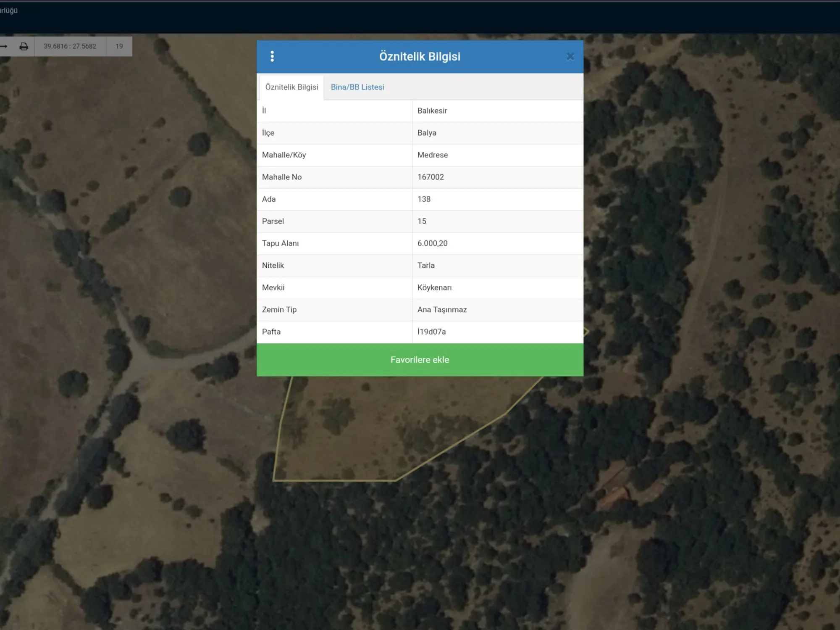Click the Tapu Alanı row label

[x=280, y=243]
